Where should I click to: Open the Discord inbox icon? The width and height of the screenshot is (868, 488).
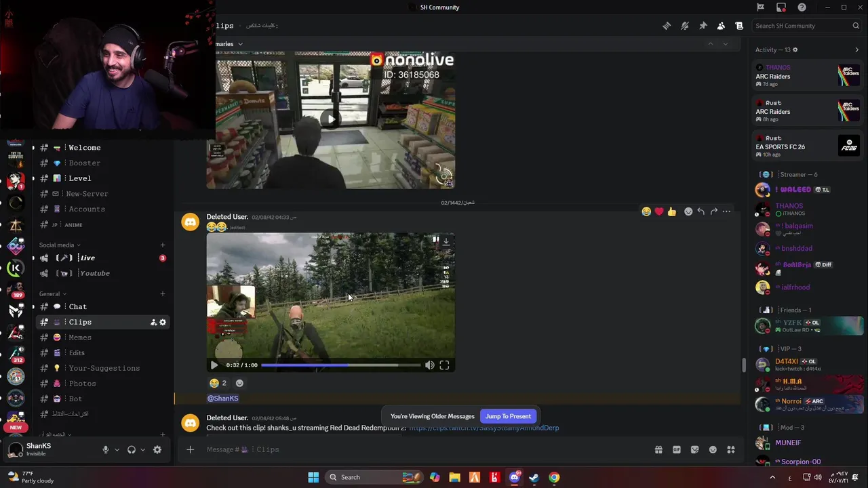(x=781, y=7)
